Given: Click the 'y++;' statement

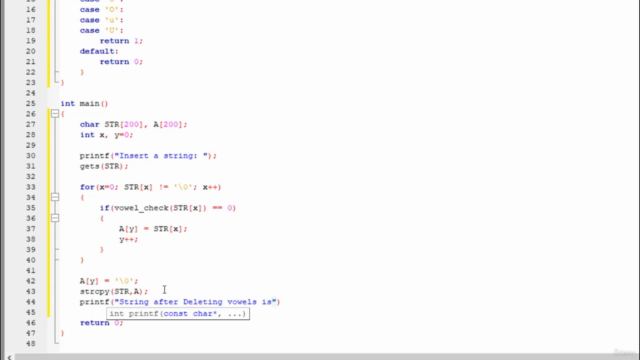Looking at the screenshot, I should [x=129, y=240].
